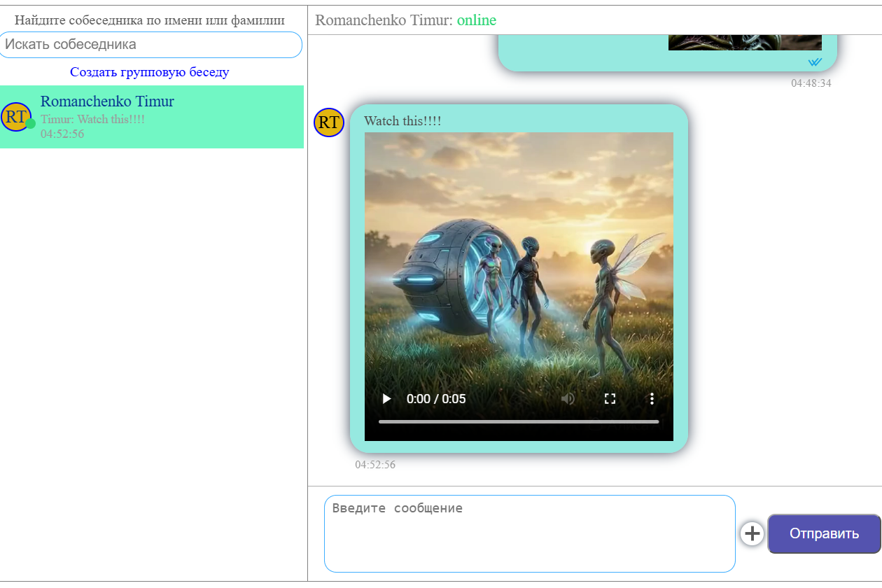Click the Отправить send button
This screenshot has width=882, height=588.
824,534
